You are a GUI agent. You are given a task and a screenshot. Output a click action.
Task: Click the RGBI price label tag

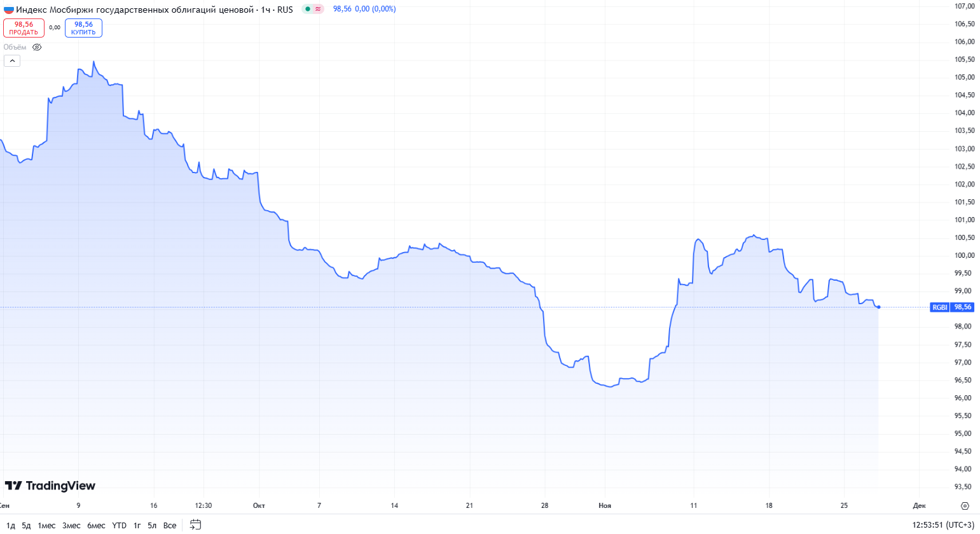[939, 307]
